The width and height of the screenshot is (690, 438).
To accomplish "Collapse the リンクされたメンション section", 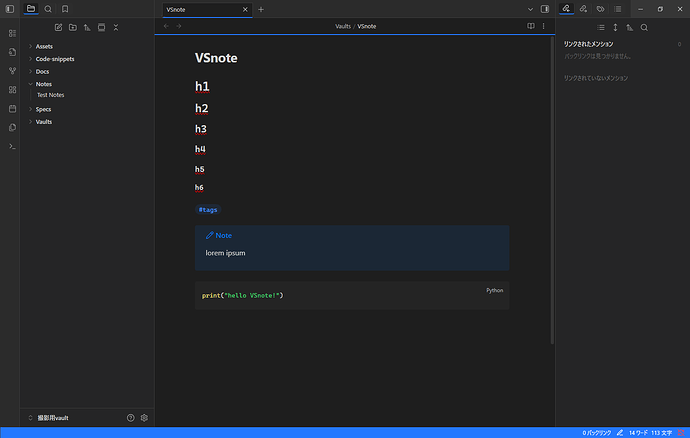I will 588,44.
